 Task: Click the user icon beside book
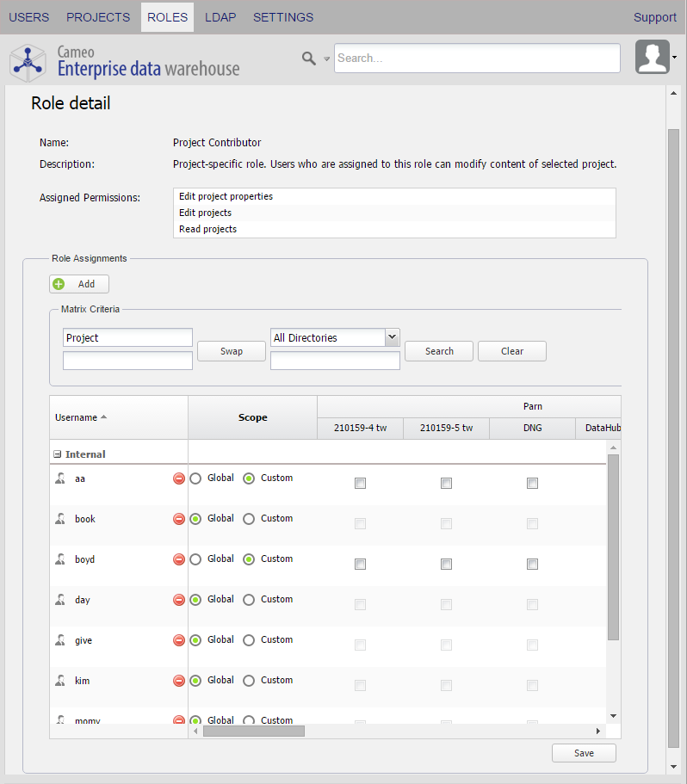[60, 519]
